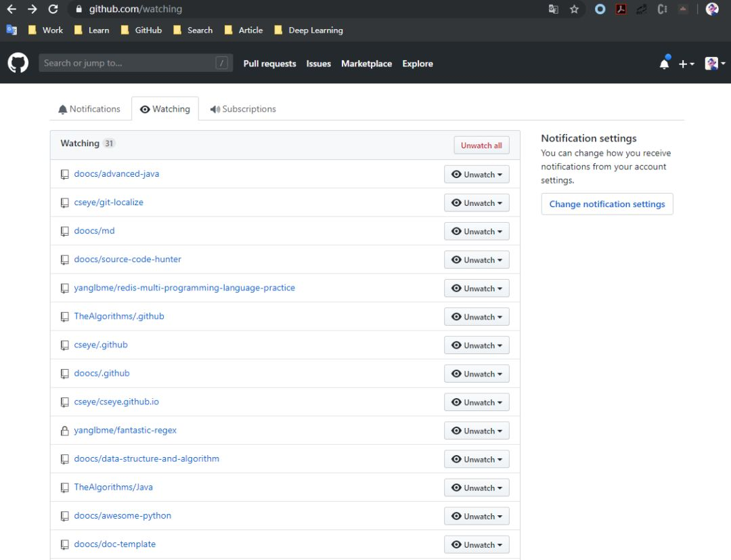Open Unwatch dropdown for doocs/awesome-python
The image size is (731, 560).
477,516
